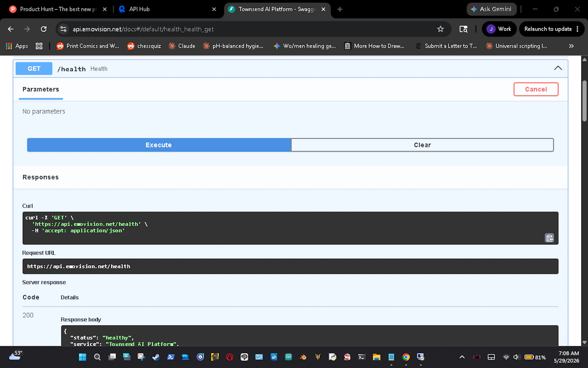Open tab groups grid icon in bookmarks bar
The image size is (588, 368).
pyautogui.click(x=39, y=46)
